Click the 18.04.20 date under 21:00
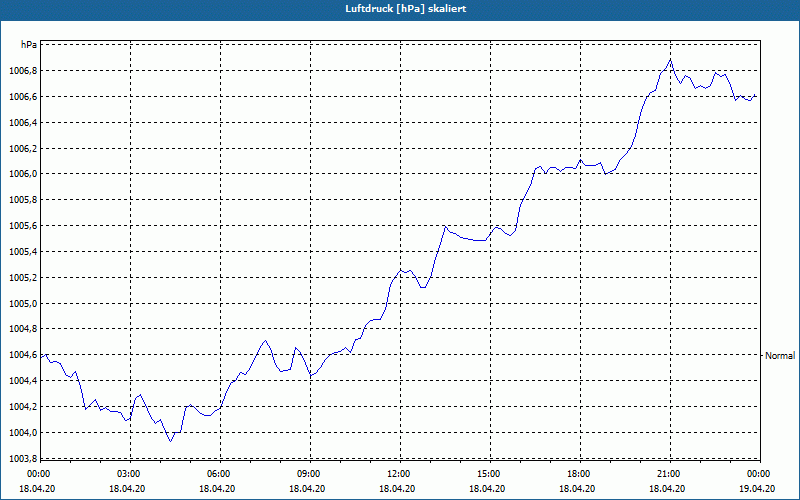 (667, 488)
